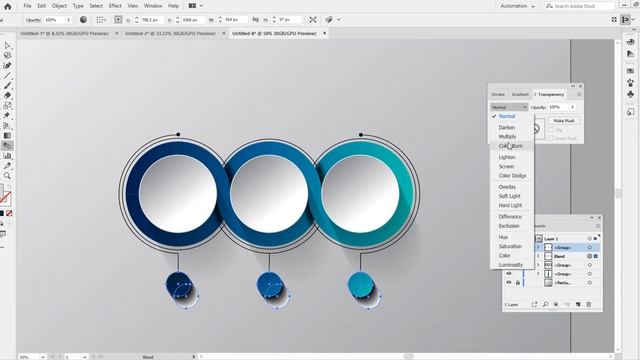Toggle visibility of the Rectangle layer
Image resolution: width=640 pixels, height=360 pixels.
[509, 282]
